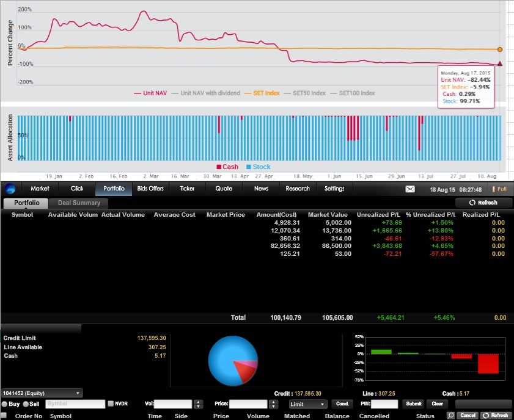Select the Buy radio button
This screenshot has height=420, width=514.
point(4,404)
